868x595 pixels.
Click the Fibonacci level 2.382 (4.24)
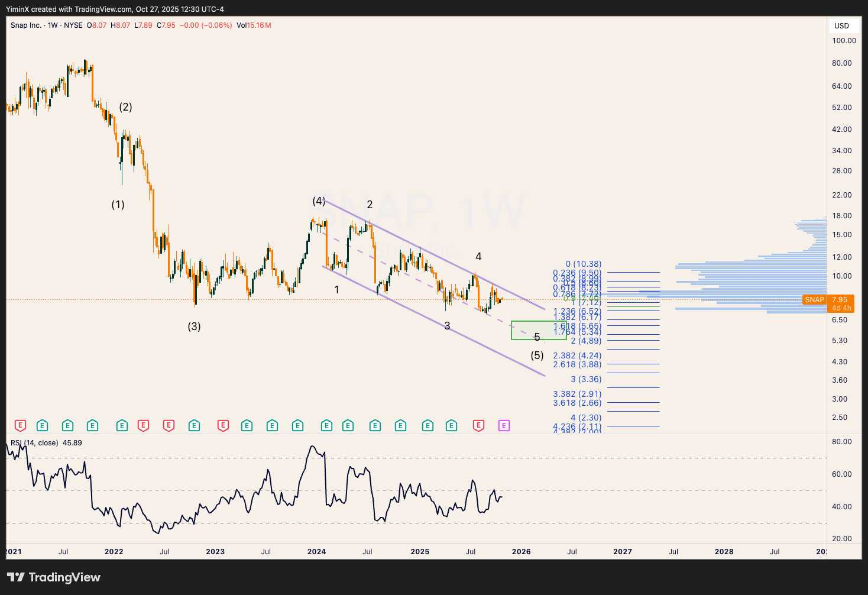(577, 356)
